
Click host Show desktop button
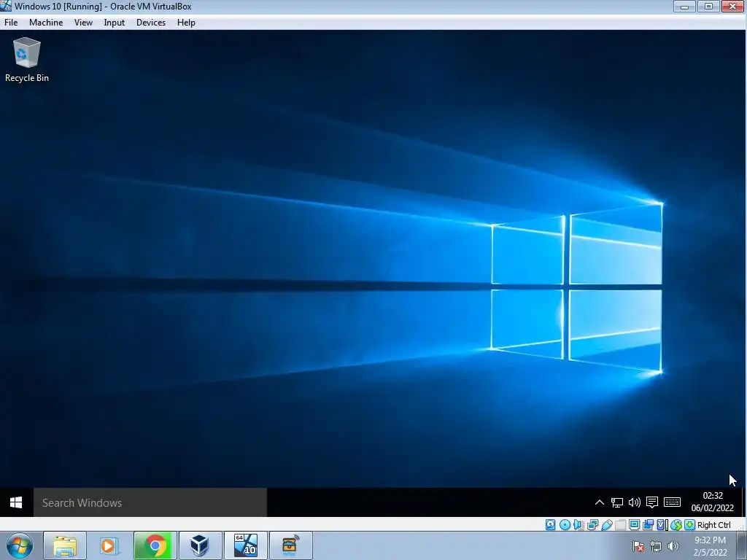pos(741,546)
